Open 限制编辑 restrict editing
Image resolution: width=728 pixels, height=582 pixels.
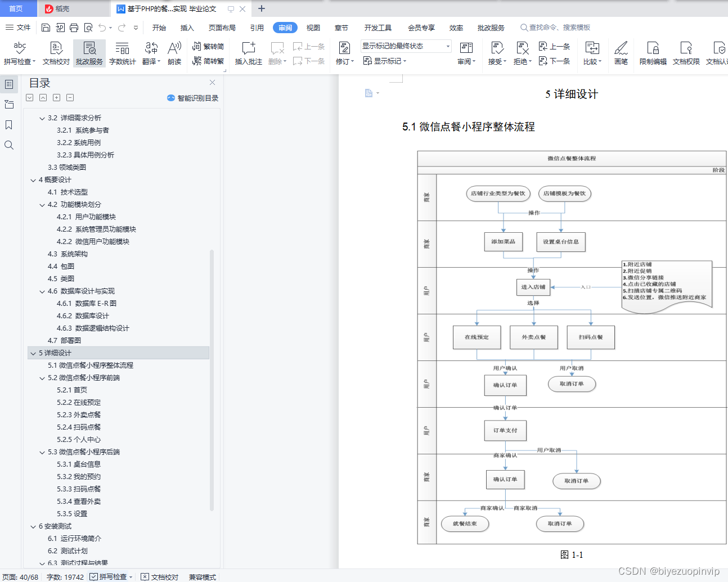pos(653,53)
